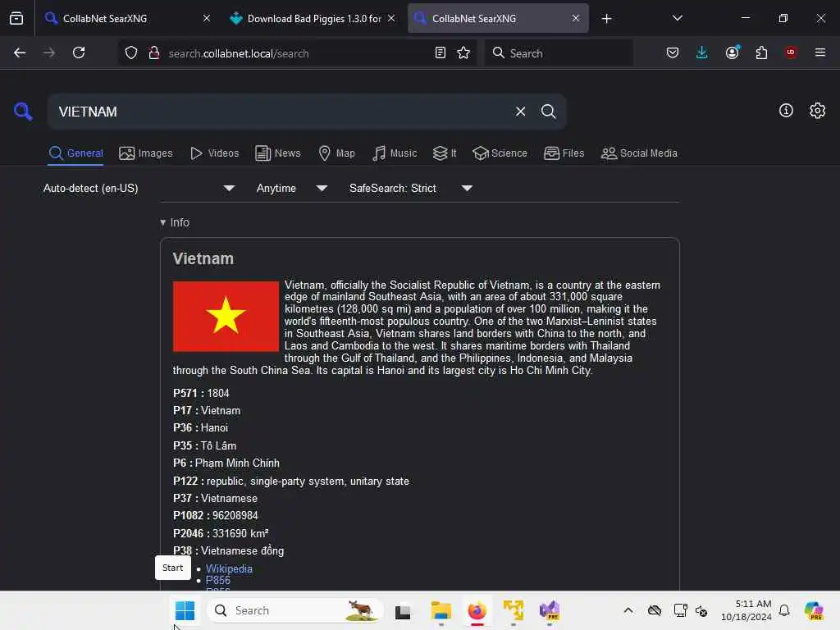The image size is (840, 630).
Task: Open the uBlock Origin extension icon
Action: [x=791, y=52]
